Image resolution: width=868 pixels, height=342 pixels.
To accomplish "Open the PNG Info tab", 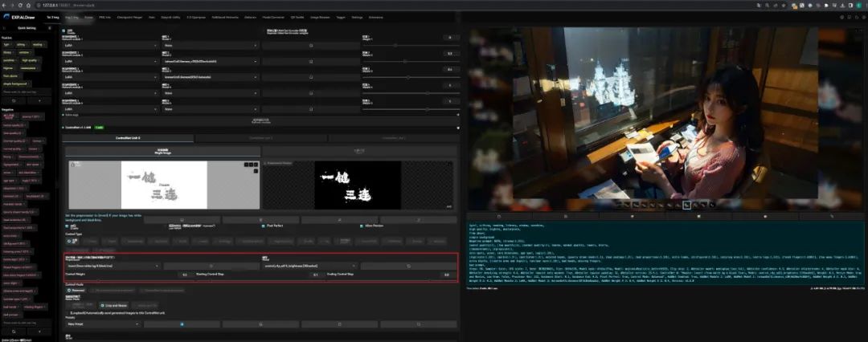I will click(x=104, y=17).
